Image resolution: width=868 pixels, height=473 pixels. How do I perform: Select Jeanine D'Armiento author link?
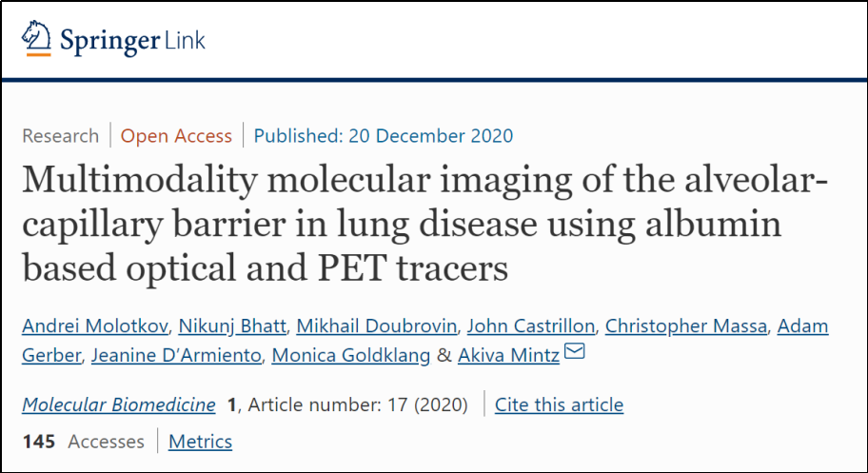176,355
